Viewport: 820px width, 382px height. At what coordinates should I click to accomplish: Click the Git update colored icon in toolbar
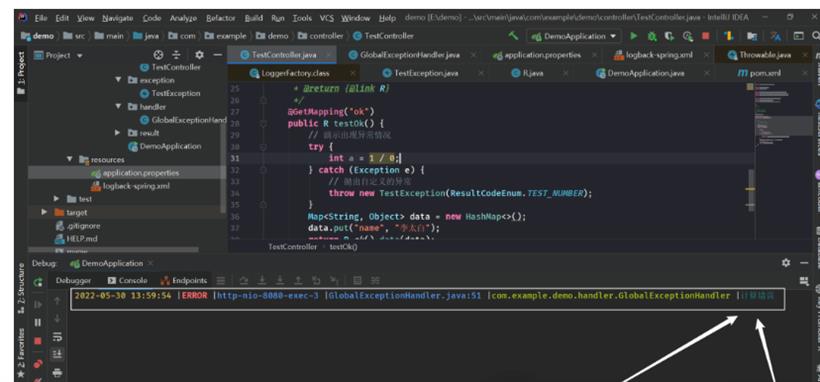[x=728, y=36]
